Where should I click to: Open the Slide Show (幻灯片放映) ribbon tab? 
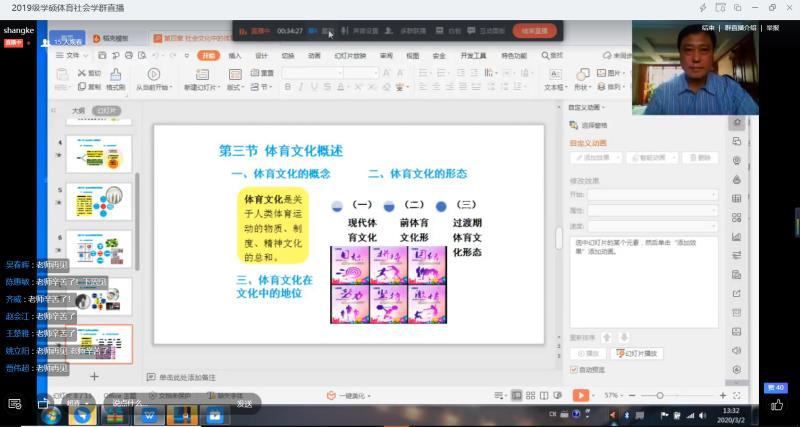pos(350,56)
